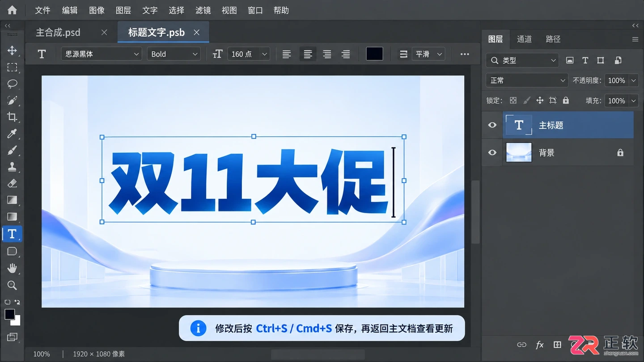Toggle the type layer filter

pos(585,60)
